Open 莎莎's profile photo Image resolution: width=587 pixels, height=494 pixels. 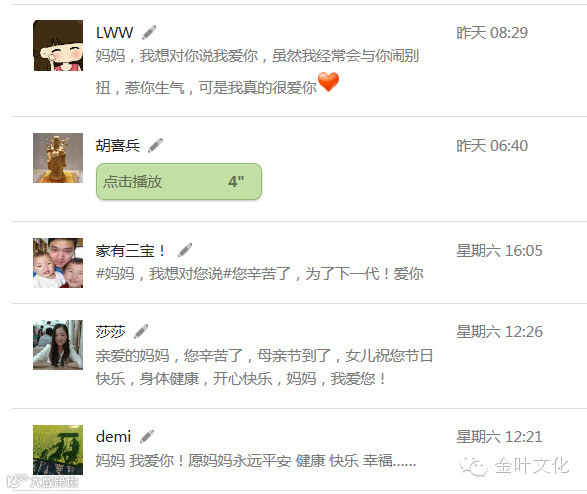(58, 345)
